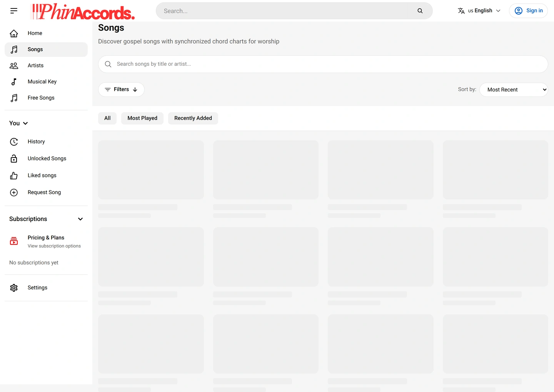Viewport: 554px width, 392px height.
Task: Click the Liked songs thumbs-up icon
Action: pos(14,176)
